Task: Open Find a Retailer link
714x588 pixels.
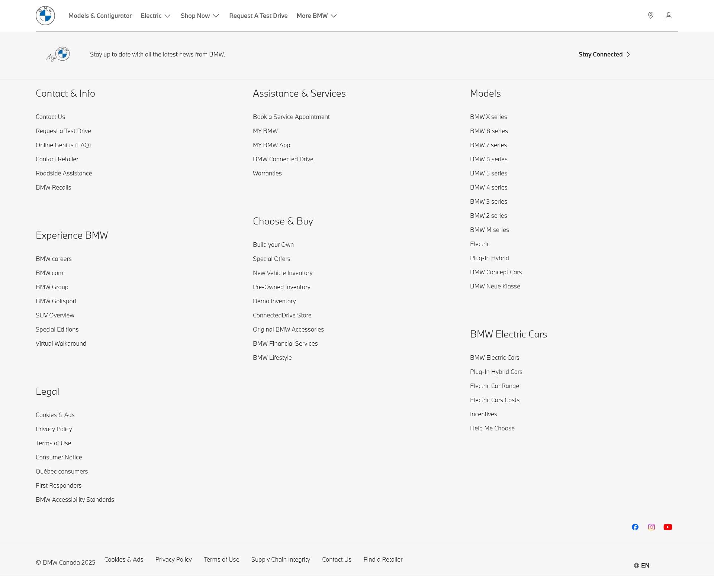Action: click(x=383, y=559)
